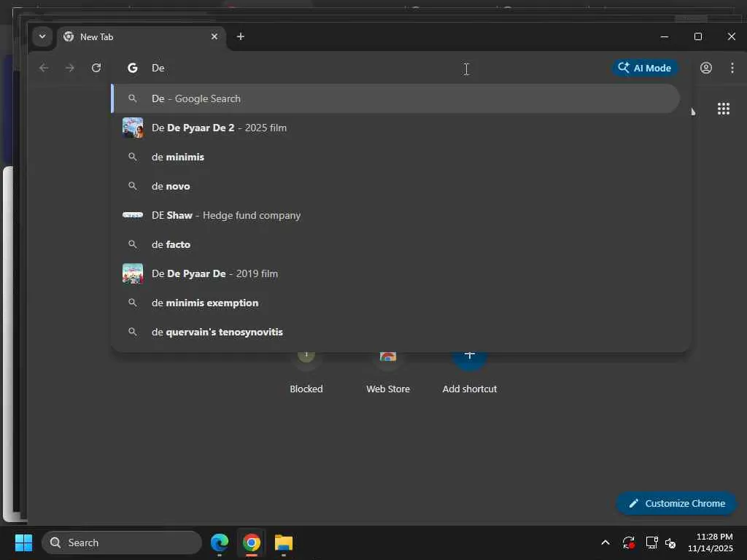Image resolution: width=747 pixels, height=560 pixels.
Task: Open the Windows Start menu
Action: (23, 542)
